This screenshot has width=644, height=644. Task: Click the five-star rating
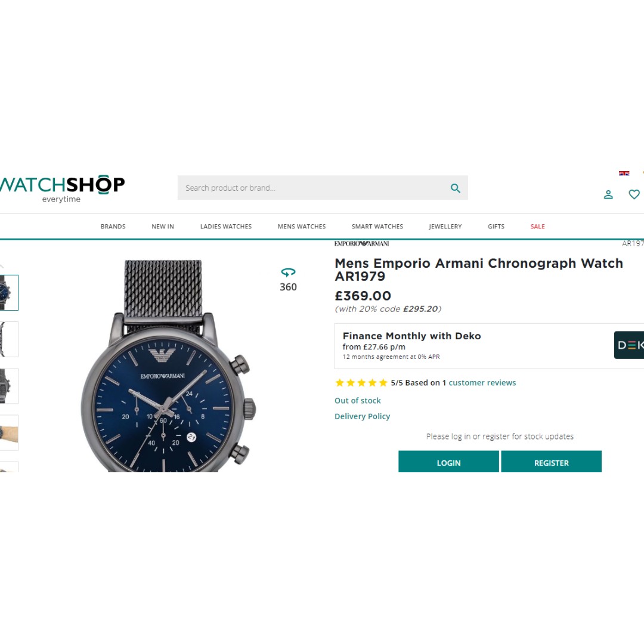coord(361,383)
